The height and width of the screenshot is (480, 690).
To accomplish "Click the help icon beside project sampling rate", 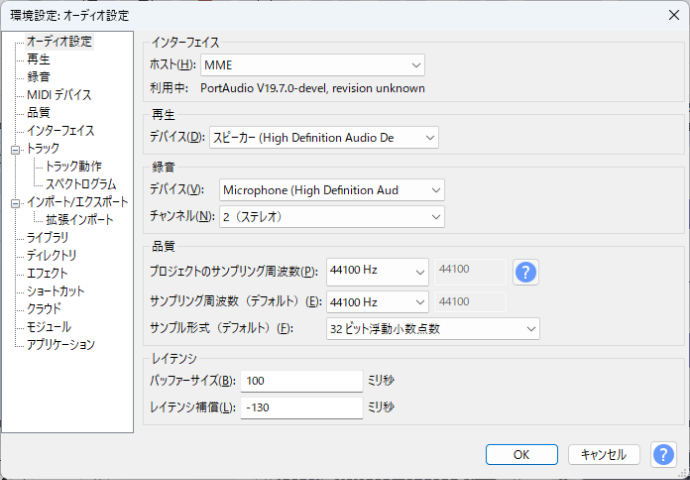I will click(x=526, y=272).
